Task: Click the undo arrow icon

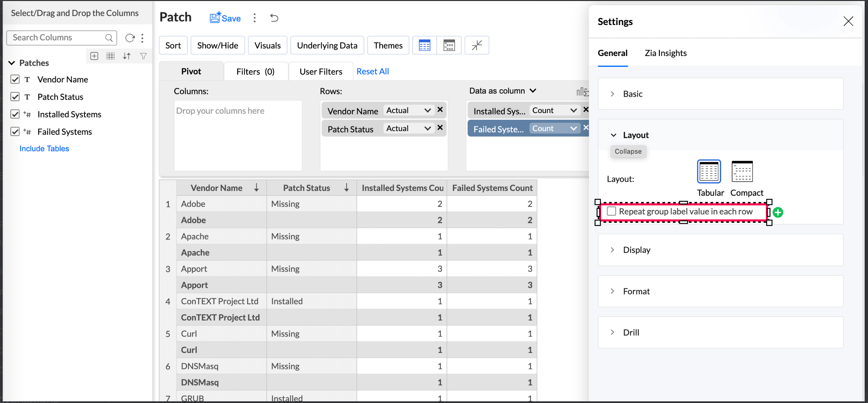Action: 274,18
